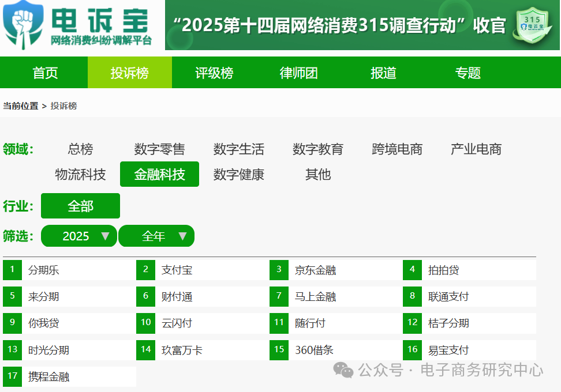
Task: Toggle the 跨境电商 filter on
Action: [397, 149]
